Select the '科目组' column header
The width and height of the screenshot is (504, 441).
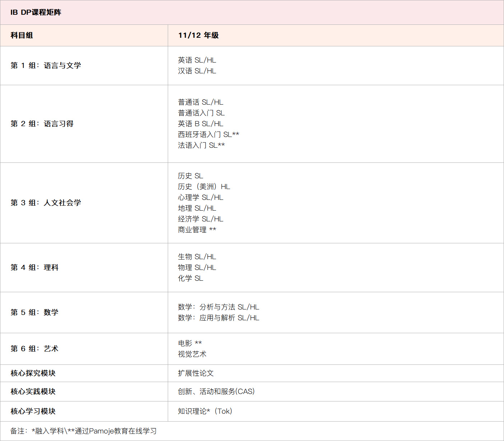coord(22,35)
